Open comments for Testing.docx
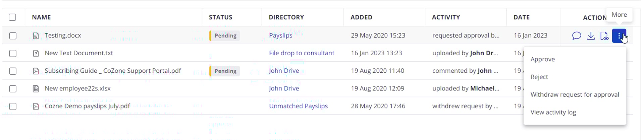 [x=576, y=36]
